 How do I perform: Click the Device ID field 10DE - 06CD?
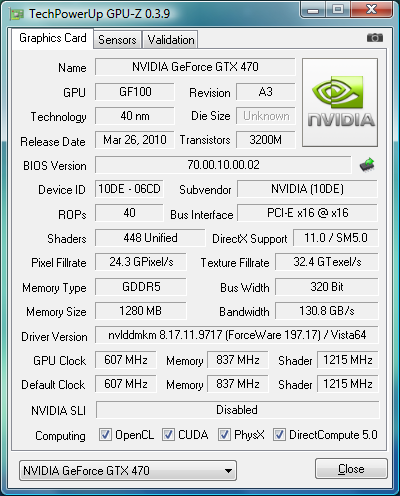tap(129, 189)
